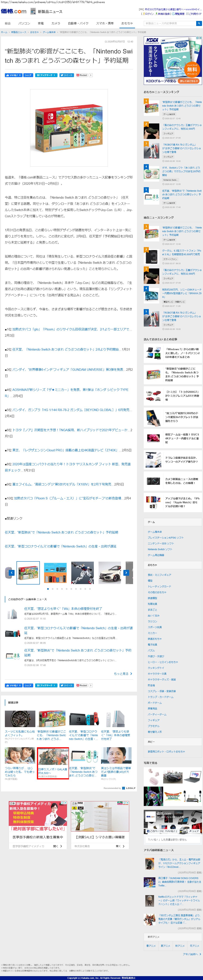The width and height of the screenshot is (203, 980).
Task: Click 決算SALE シマホ ad 開く expander
Action: (x=120, y=846)
